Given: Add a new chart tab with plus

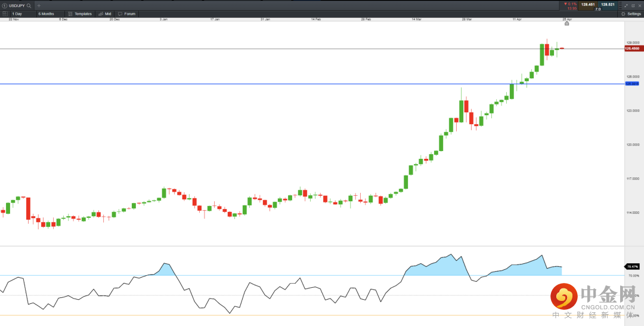Looking at the screenshot, I should click(x=39, y=6).
